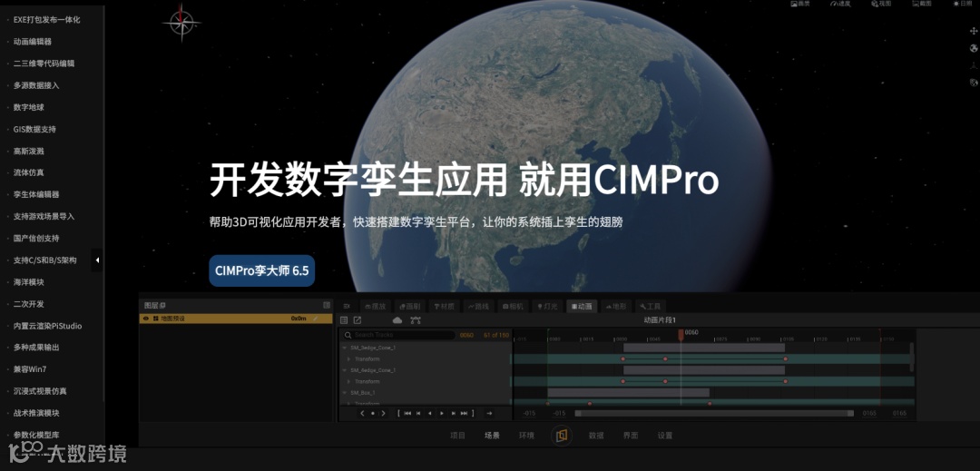Click the track list icon in animation toolbar
980x471 pixels.
[x=344, y=320]
